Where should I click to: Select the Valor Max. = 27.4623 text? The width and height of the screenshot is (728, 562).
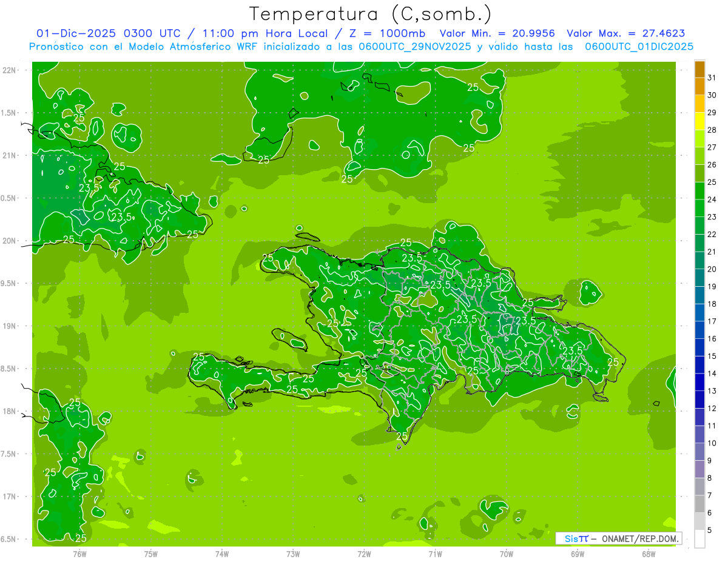click(625, 33)
